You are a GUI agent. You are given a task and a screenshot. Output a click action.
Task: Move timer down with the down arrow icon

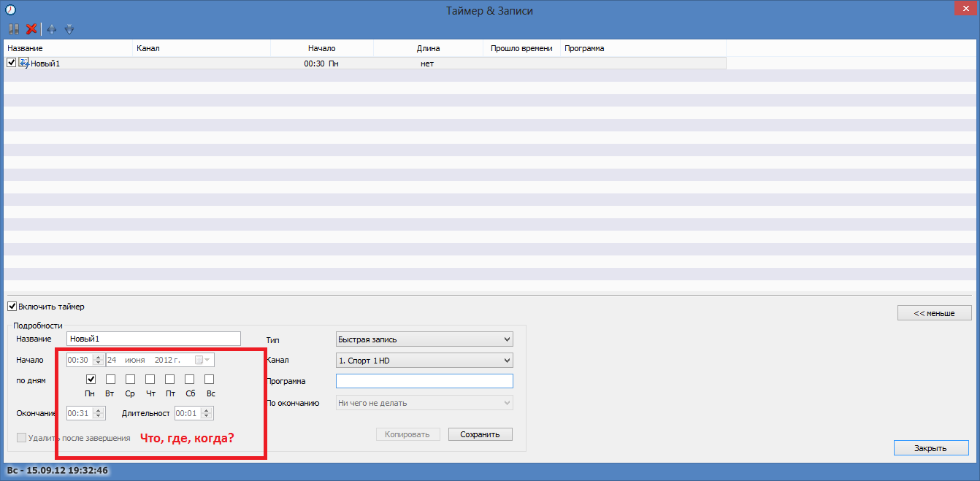point(69,29)
